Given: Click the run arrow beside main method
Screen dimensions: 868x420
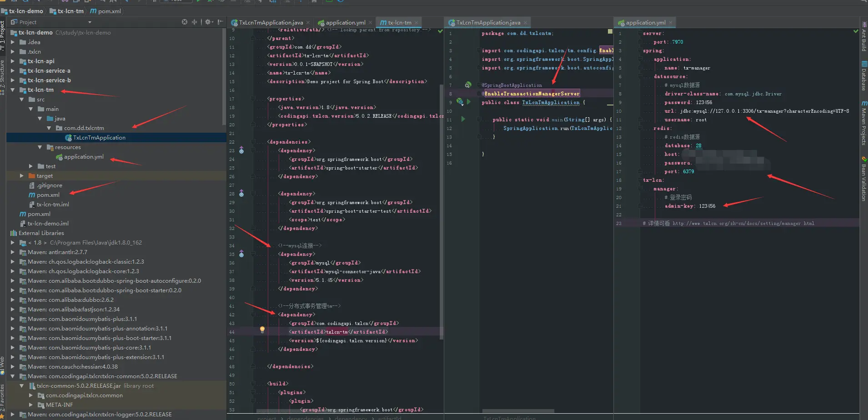Looking at the screenshot, I should [x=463, y=120].
